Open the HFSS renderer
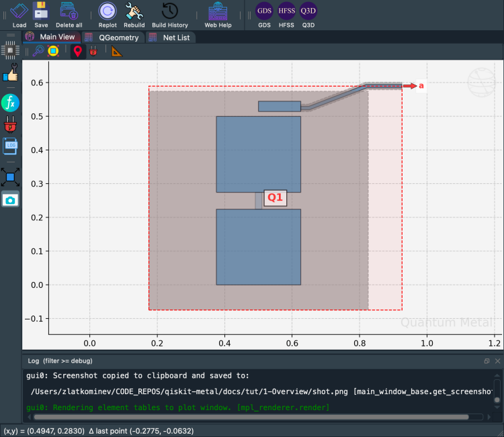The height and width of the screenshot is (437, 504). point(286,11)
